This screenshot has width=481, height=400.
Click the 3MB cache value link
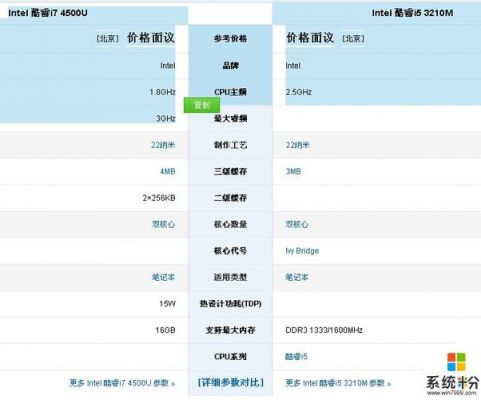click(x=293, y=171)
